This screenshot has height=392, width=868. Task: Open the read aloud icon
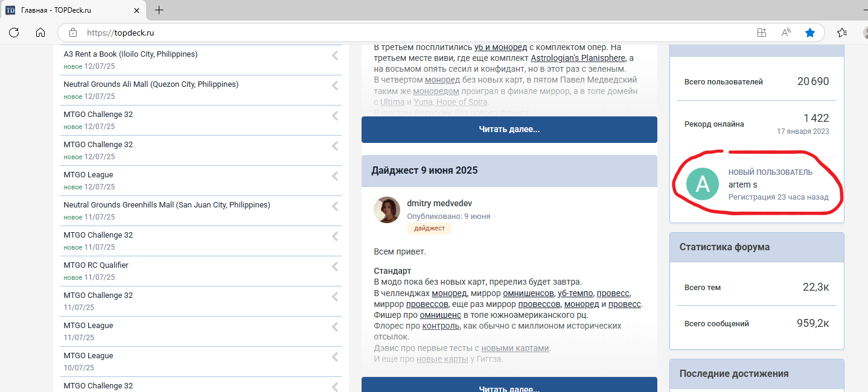pos(786,33)
